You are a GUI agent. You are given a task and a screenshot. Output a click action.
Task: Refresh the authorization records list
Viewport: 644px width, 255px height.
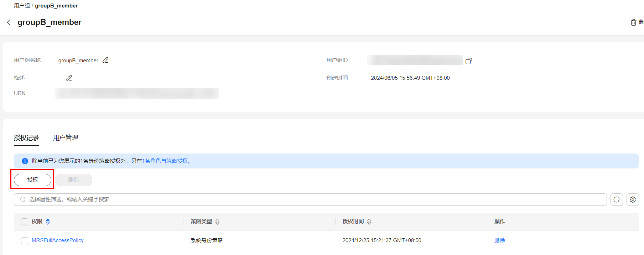617,200
